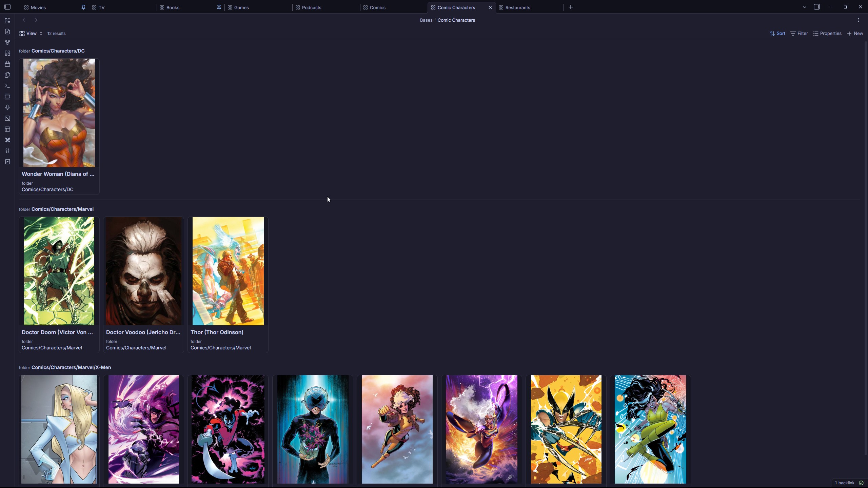Open the View selector dropdown

coord(31,34)
